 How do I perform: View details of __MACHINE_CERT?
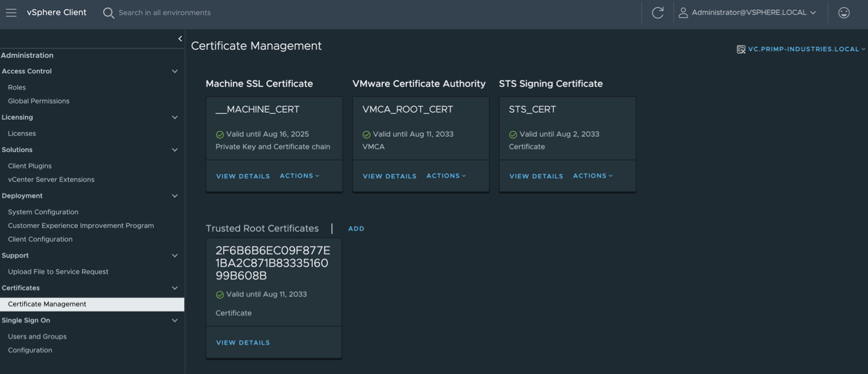click(x=243, y=176)
